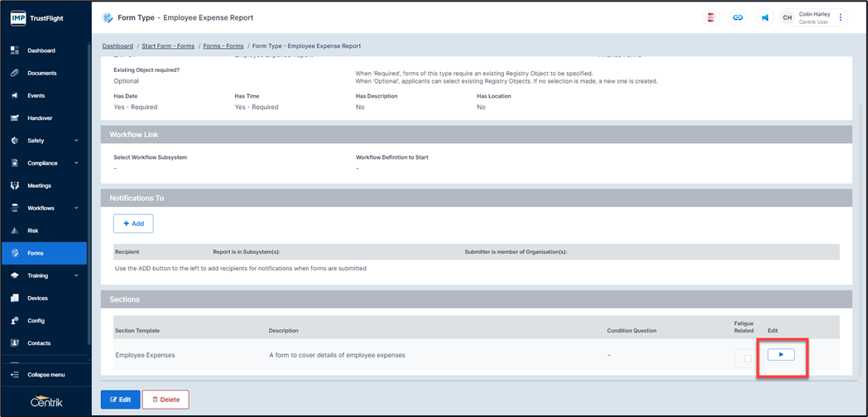Click the Workflows icon in sidebar

pos(15,208)
